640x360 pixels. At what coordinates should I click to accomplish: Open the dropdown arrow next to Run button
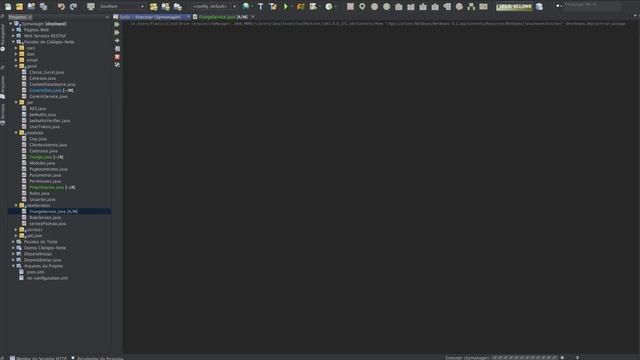(x=291, y=7)
